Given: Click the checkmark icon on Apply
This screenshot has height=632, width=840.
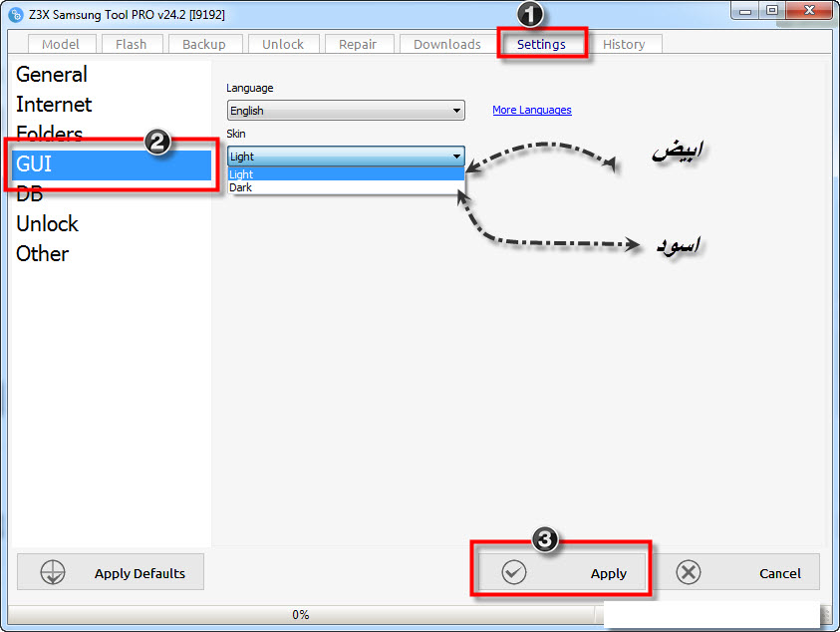Looking at the screenshot, I should tap(514, 572).
